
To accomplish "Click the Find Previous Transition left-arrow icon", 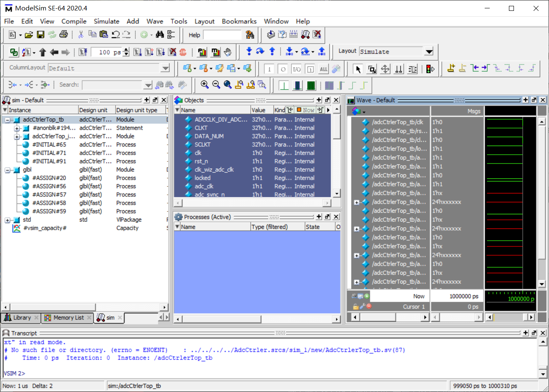I will 474,68.
